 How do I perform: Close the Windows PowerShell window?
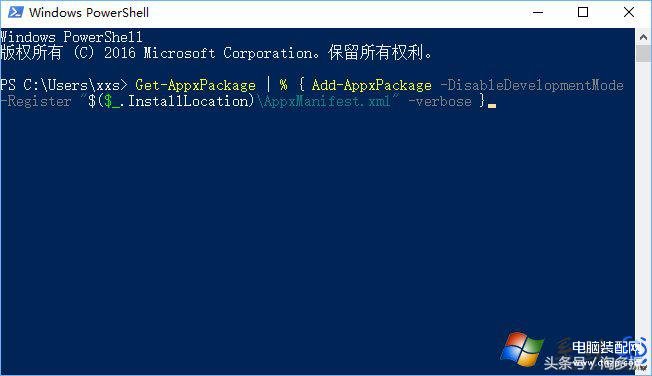[629, 12]
